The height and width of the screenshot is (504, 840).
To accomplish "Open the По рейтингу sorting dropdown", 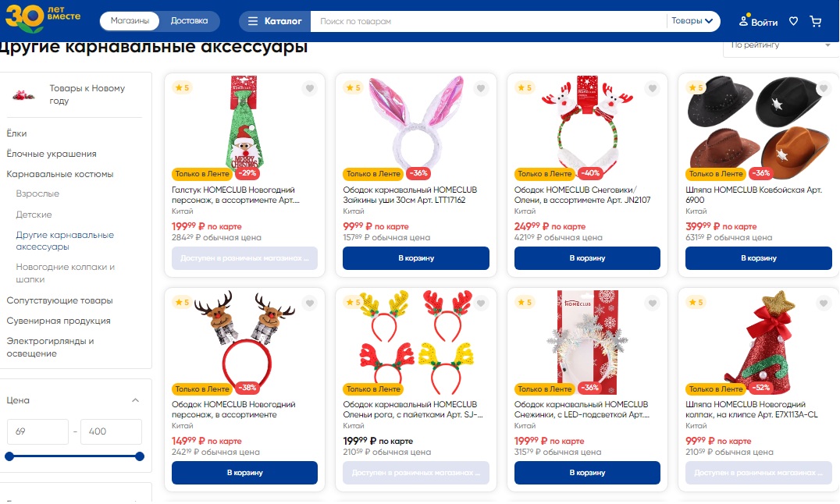I will (781, 46).
